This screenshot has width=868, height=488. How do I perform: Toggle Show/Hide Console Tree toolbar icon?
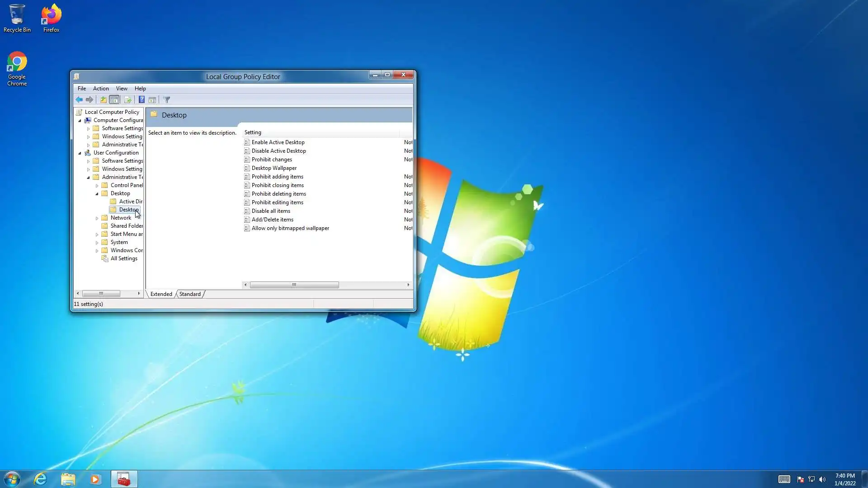pos(114,100)
